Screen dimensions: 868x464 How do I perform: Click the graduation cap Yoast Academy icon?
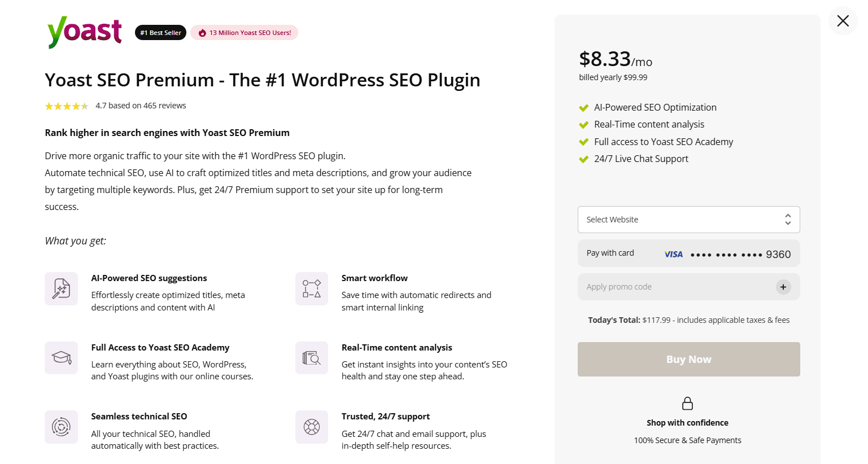pyautogui.click(x=61, y=357)
